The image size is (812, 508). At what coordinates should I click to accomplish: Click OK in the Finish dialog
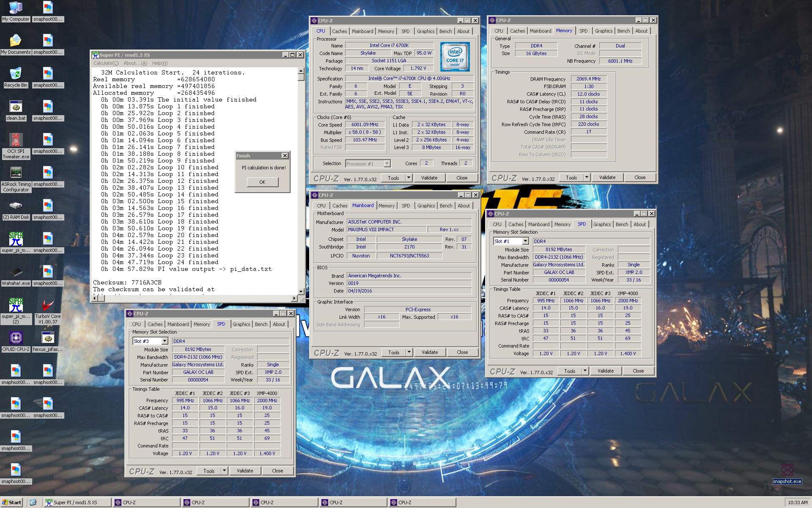[x=262, y=182]
